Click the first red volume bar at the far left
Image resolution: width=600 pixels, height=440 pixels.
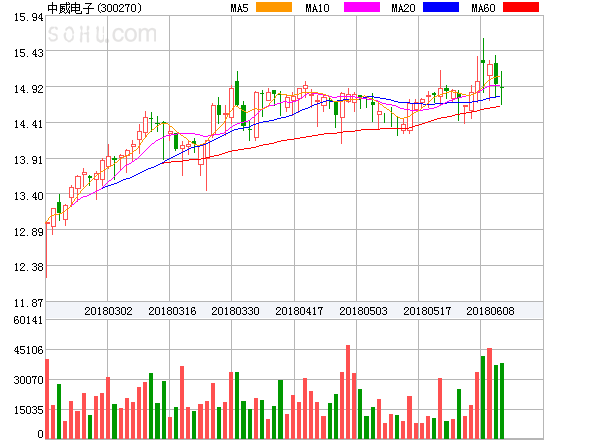(x=47, y=399)
